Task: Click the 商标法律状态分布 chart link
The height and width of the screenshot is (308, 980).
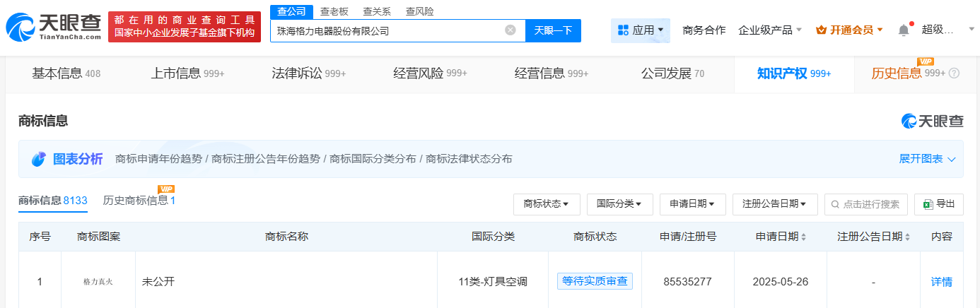Action: (469, 159)
